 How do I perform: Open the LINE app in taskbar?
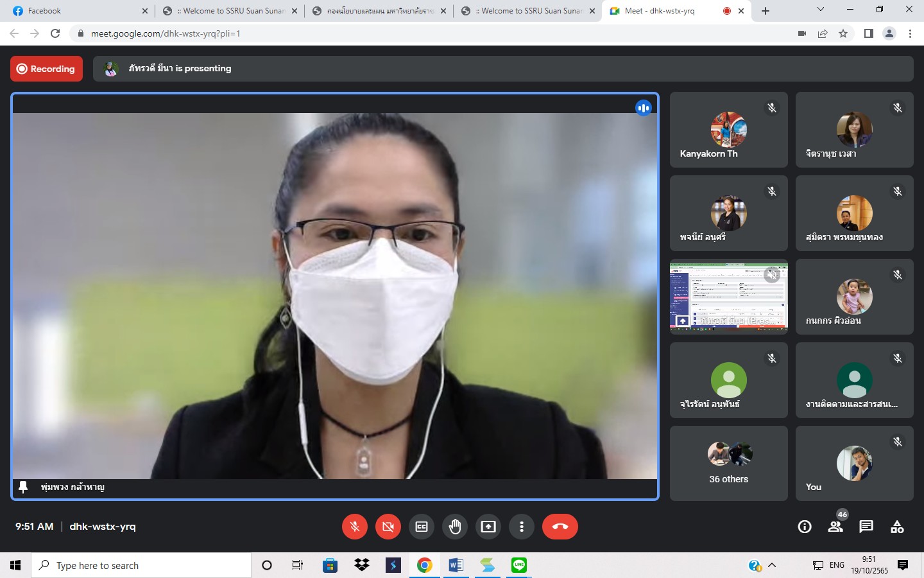click(519, 565)
